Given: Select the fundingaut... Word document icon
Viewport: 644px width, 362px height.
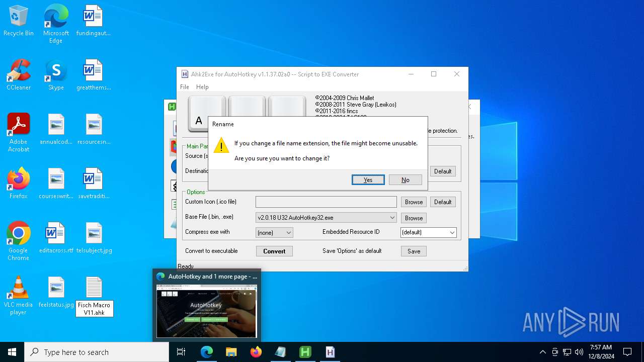Looking at the screenshot, I should [x=93, y=21].
